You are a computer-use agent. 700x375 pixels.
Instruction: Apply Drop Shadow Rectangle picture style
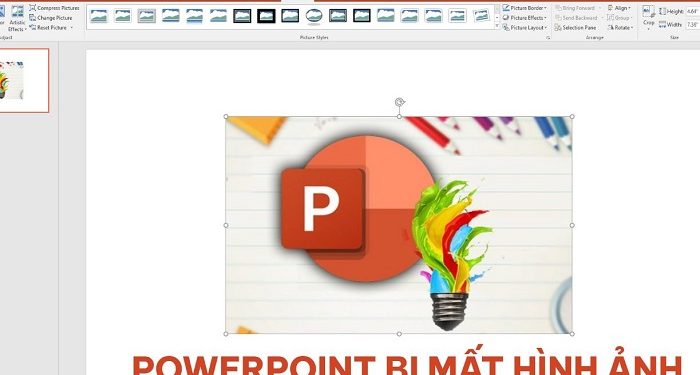tap(171, 16)
